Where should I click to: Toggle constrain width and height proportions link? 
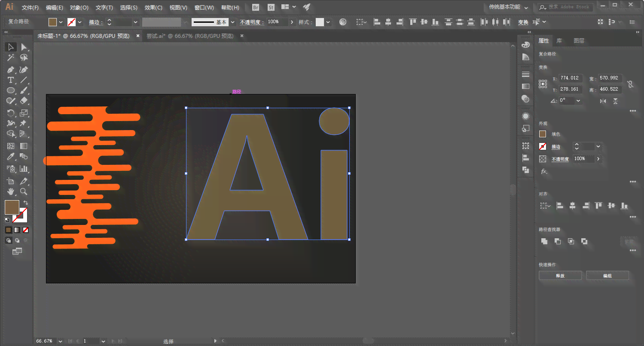(x=630, y=84)
